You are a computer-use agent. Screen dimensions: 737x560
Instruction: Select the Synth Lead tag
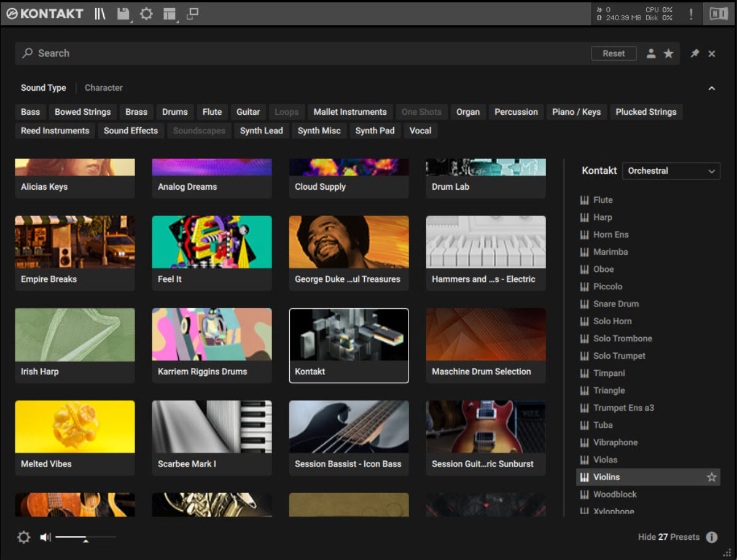pyautogui.click(x=262, y=130)
